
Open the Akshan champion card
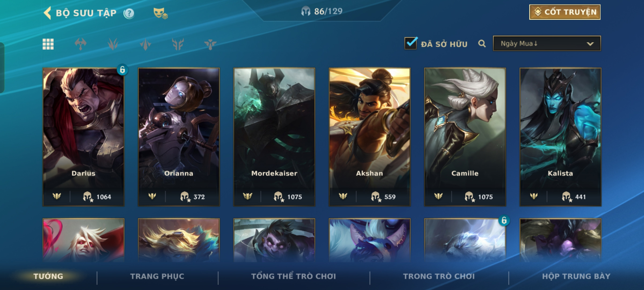click(369, 137)
